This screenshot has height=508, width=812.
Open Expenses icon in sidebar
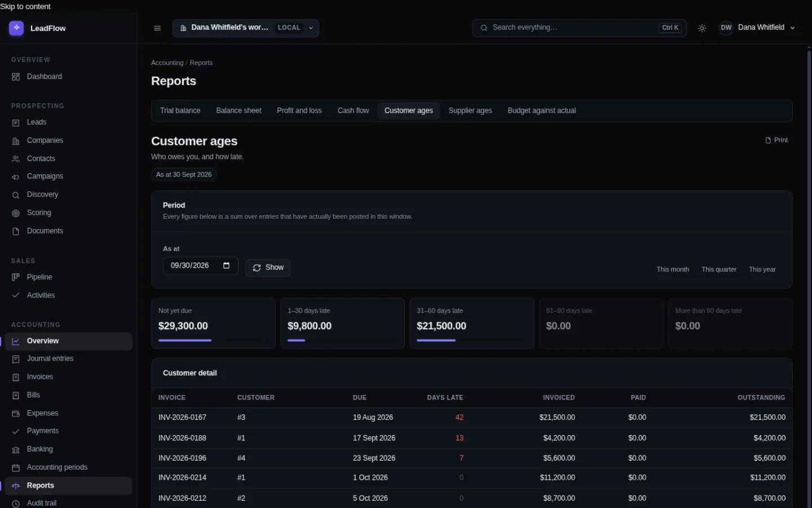(x=16, y=414)
